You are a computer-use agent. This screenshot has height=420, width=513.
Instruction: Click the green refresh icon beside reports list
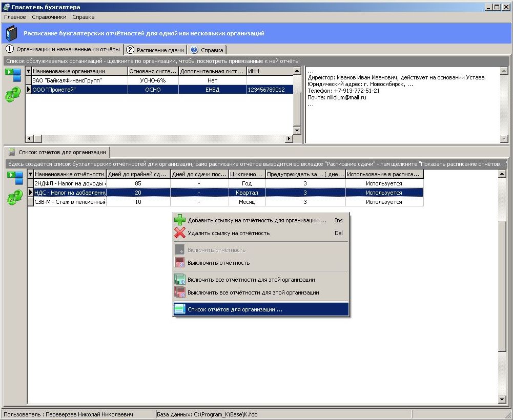point(14,197)
